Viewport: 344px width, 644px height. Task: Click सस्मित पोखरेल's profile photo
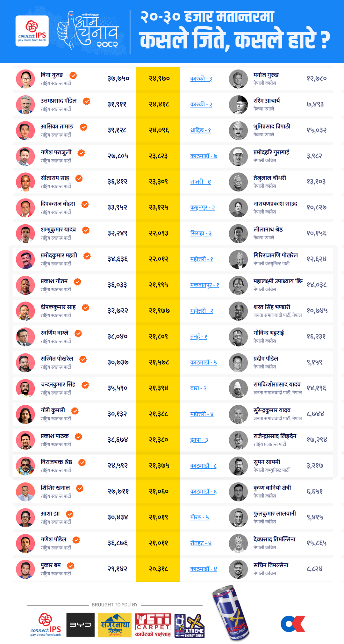pos(25,363)
